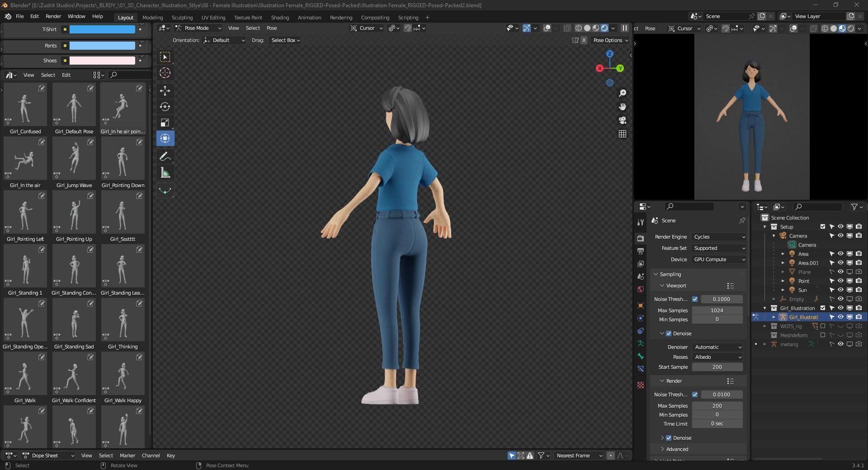The image size is (868, 470).
Task: Switch to the Animation workspace tab
Action: [309, 17]
